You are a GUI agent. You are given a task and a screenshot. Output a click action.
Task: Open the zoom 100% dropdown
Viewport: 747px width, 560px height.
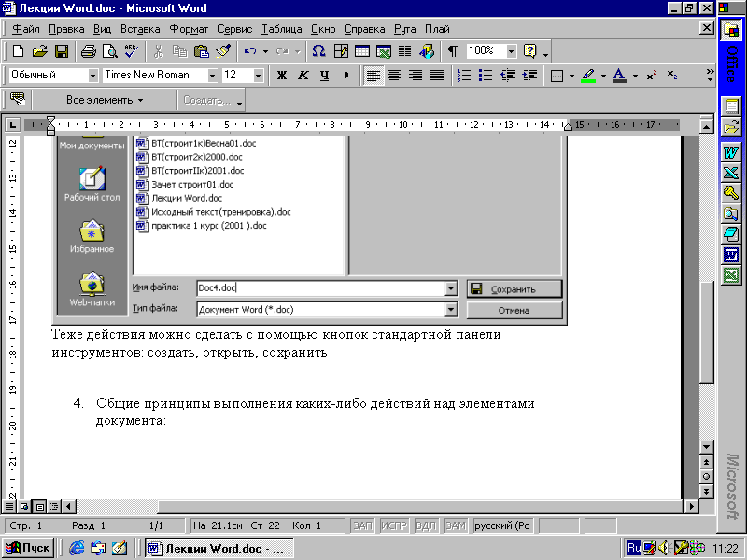tap(511, 51)
